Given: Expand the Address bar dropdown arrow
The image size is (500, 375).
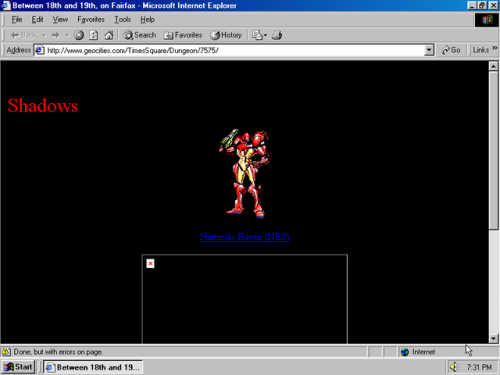Looking at the screenshot, I should point(429,50).
